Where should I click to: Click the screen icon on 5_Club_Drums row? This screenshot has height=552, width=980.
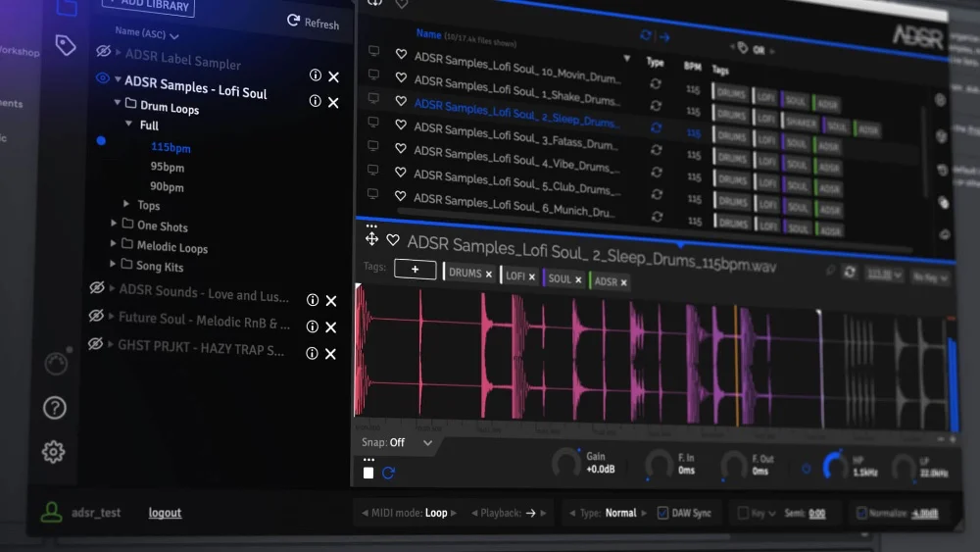(373, 170)
